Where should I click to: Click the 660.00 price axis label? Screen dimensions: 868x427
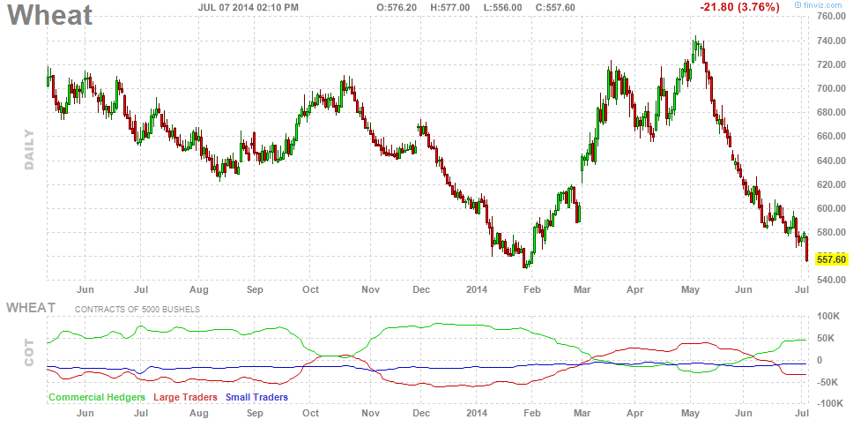(x=832, y=137)
